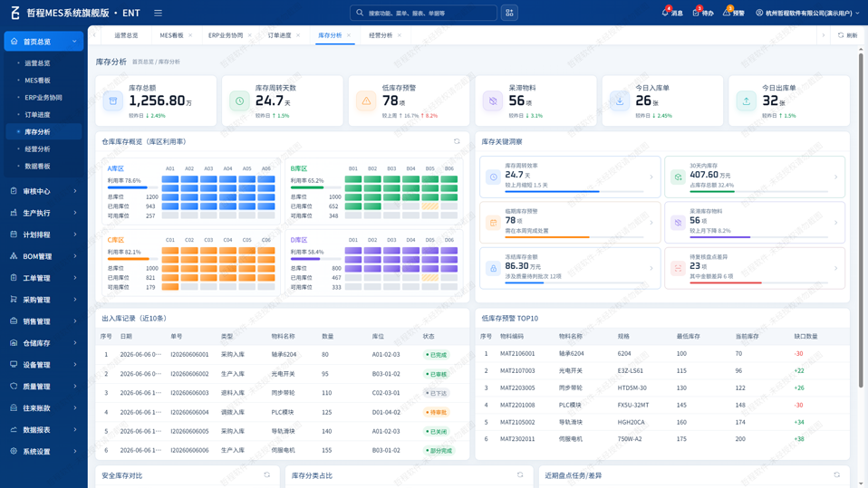Image resolution: width=868 pixels, height=488 pixels.
Task: Collapse the 首页总览 sidebar group
Action: [x=43, y=42]
